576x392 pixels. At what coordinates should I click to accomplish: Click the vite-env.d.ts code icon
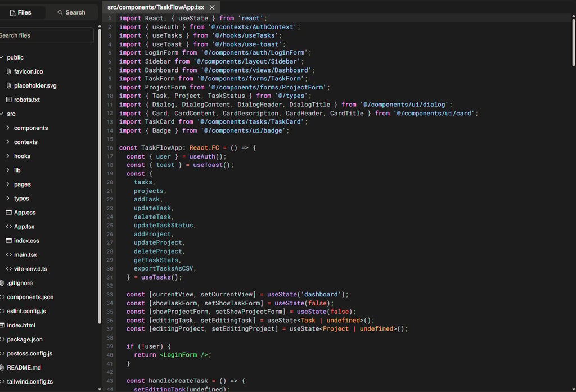click(x=8, y=269)
